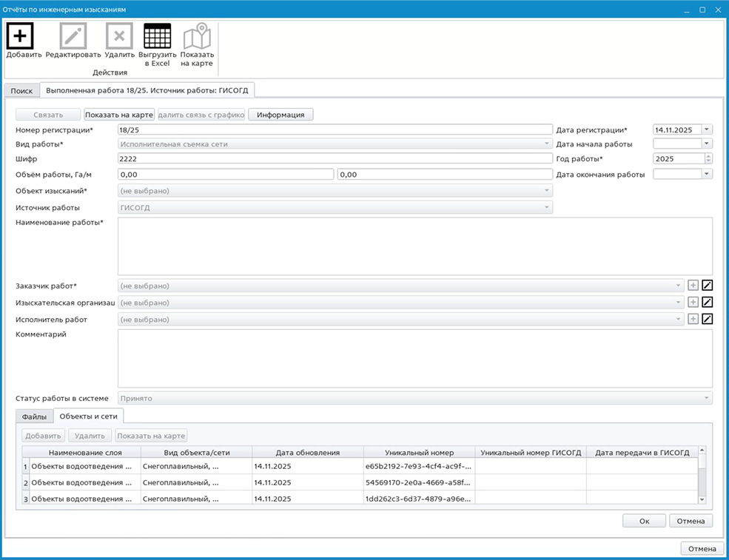Expand the Дата окончания работы date dropdown
This screenshot has height=560, width=729.
(x=707, y=175)
